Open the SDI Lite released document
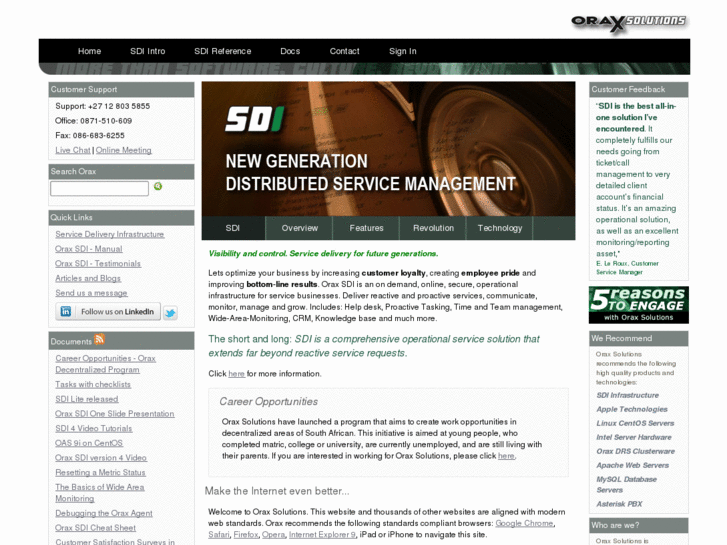The height and width of the screenshot is (545, 727). 87,399
